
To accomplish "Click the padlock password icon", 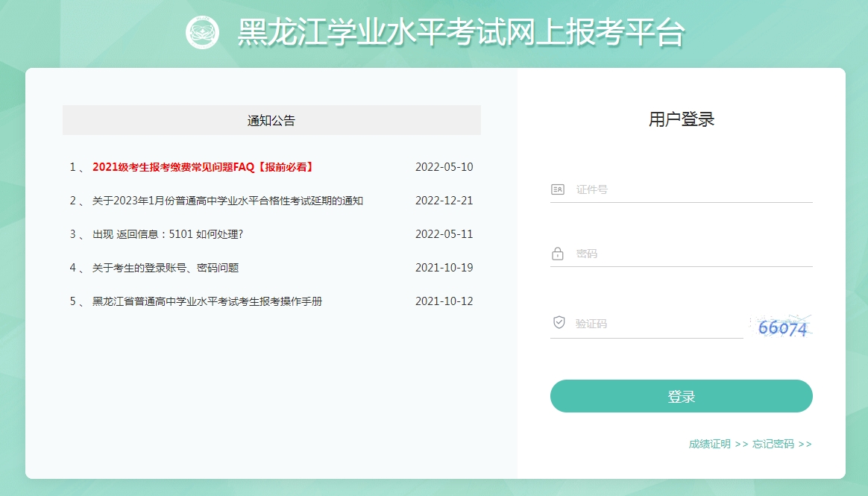I will point(558,254).
